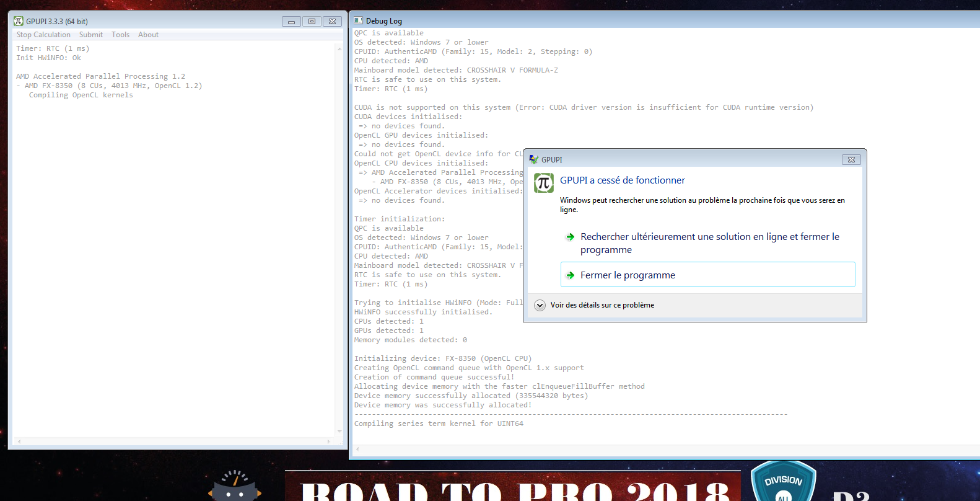This screenshot has width=980, height=501.
Task: Open the Tools menu in GPUPI
Action: pyautogui.click(x=120, y=35)
